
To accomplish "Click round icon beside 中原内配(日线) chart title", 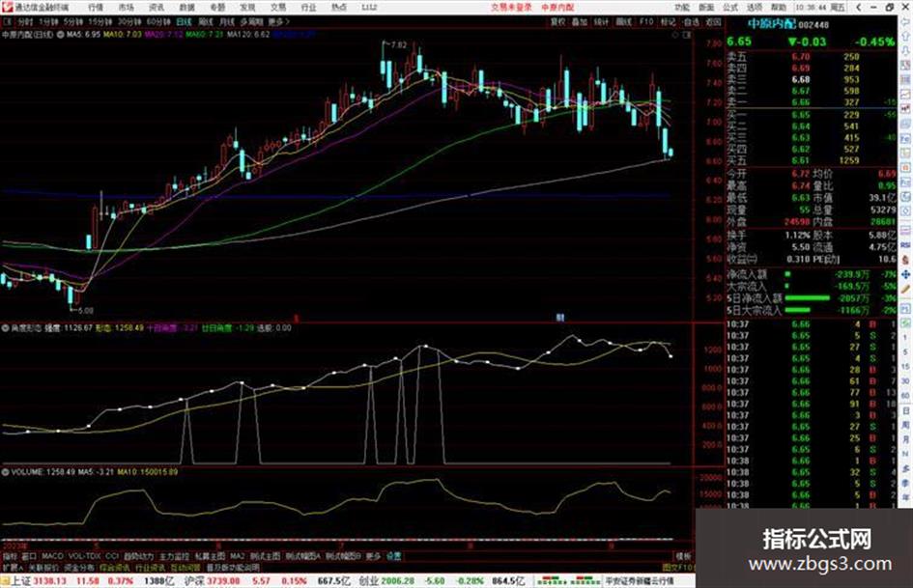I will [61, 35].
